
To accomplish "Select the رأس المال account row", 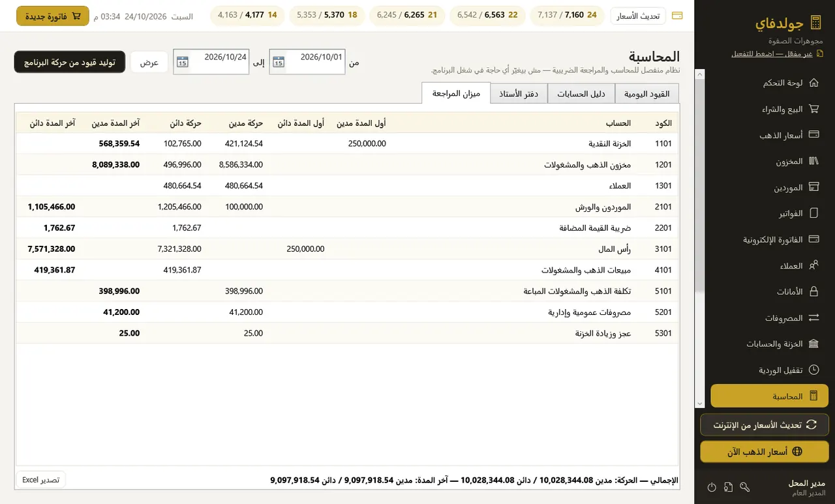I will 347,249.
